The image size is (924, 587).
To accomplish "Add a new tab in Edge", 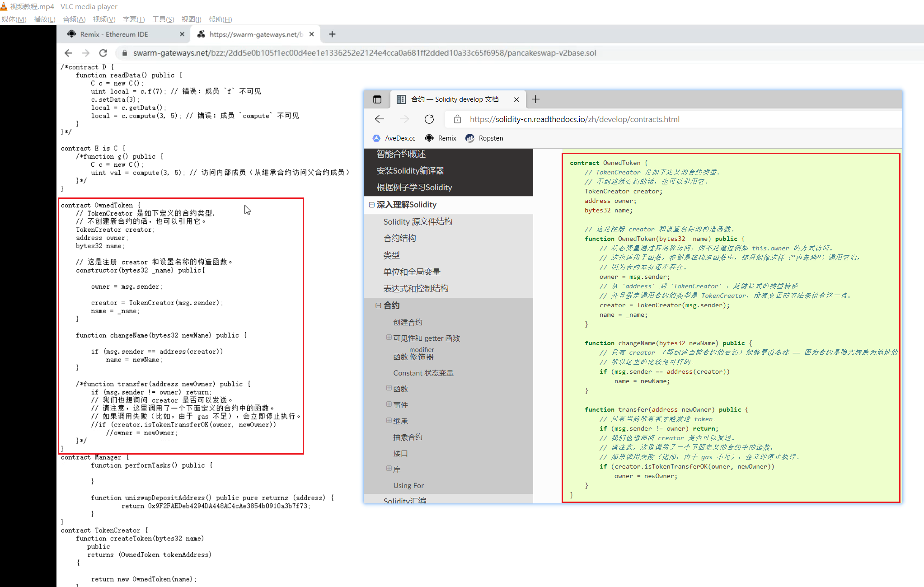I will coord(535,99).
